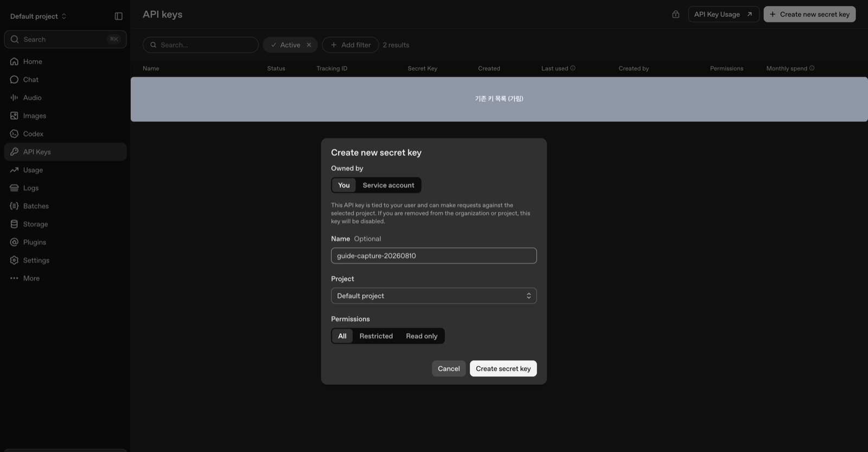Click the Tracking ID column header

(332, 68)
